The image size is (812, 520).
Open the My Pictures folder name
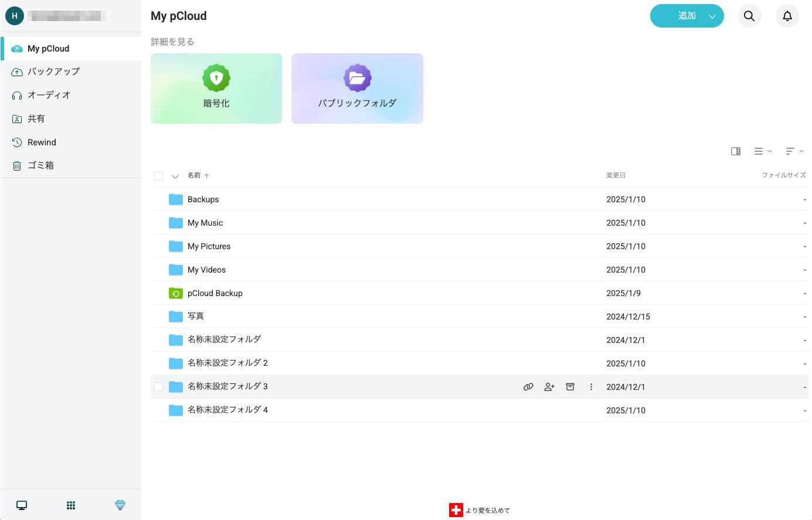pos(209,246)
